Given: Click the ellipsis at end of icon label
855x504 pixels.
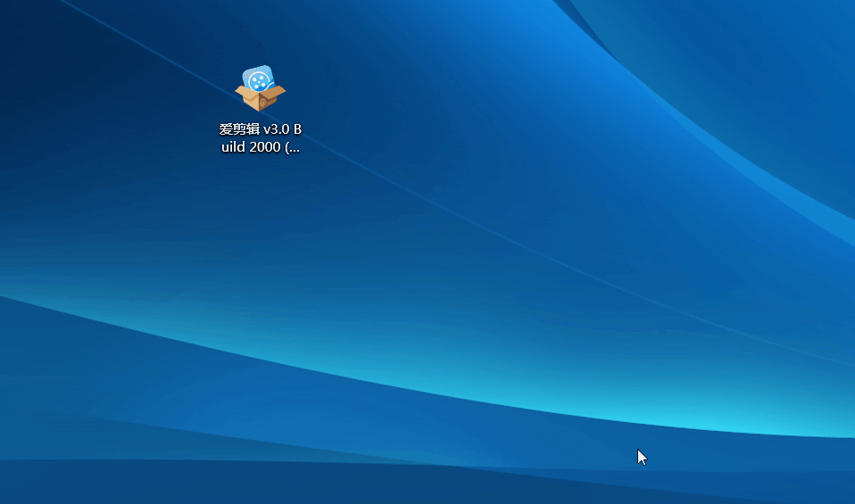Looking at the screenshot, I should tap(293, 147).
